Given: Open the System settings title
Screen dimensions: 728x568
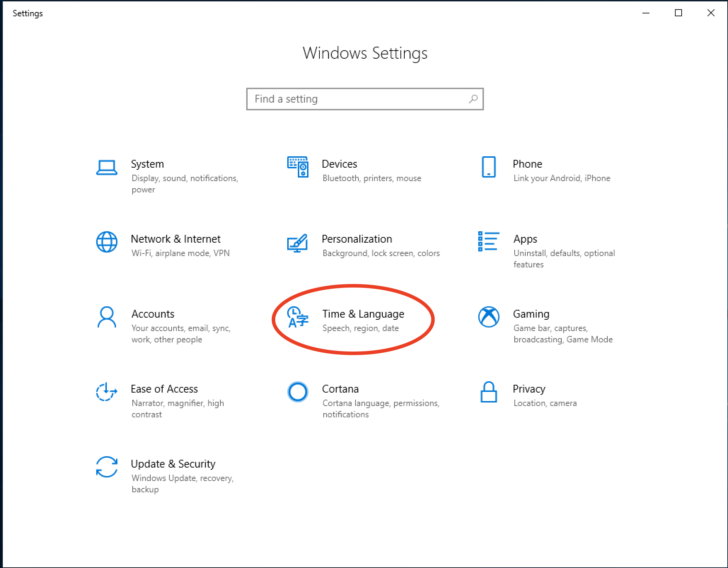Looking at the screenshot, I should point(147,164).
